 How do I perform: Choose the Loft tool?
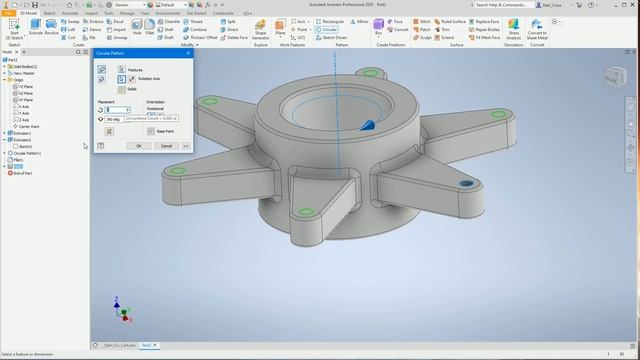pyautogui.click(x=68, y=29)
